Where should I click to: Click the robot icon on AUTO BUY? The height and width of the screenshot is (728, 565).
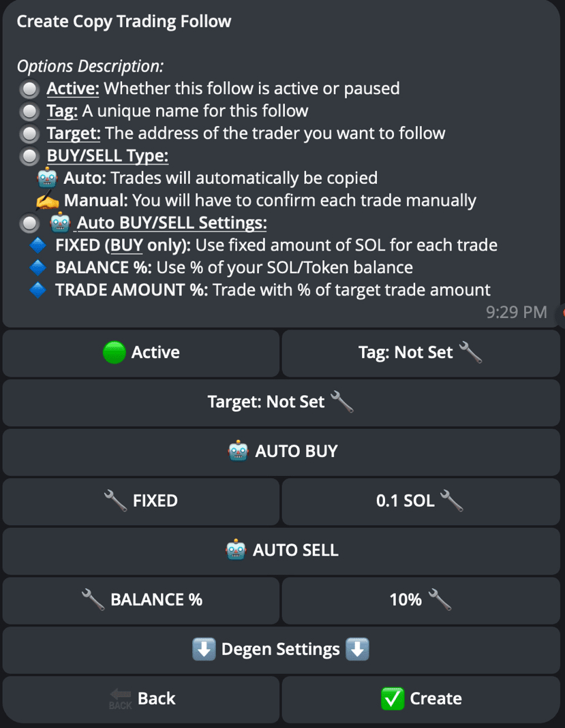click(238, 451)
